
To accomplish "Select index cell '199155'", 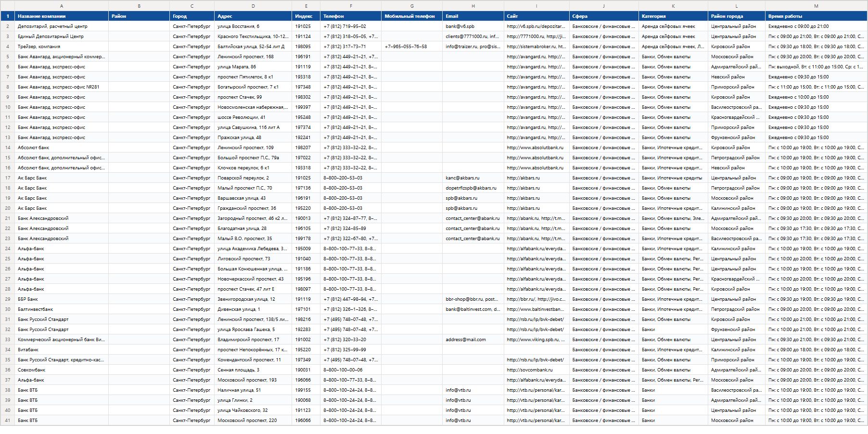I will point(306,390).
